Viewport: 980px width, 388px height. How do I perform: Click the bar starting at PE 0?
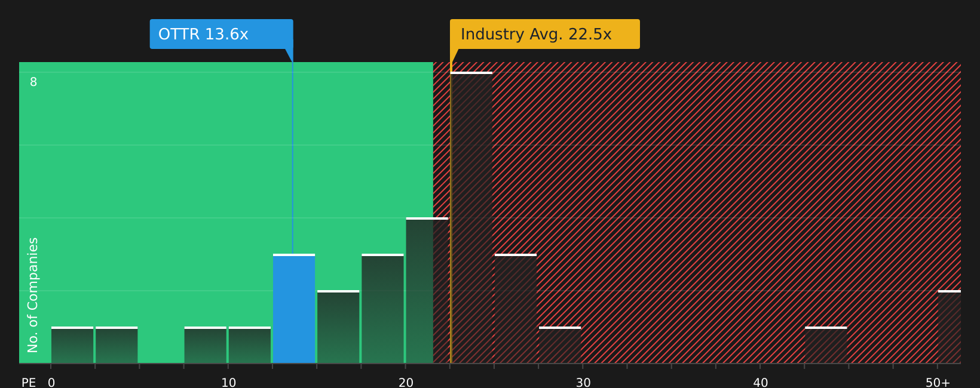[72, 345]
